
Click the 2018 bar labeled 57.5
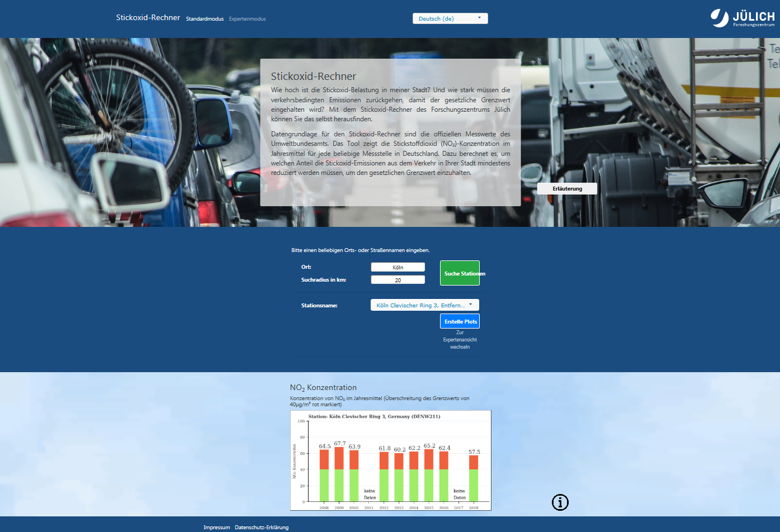click(x=473, y=478)
